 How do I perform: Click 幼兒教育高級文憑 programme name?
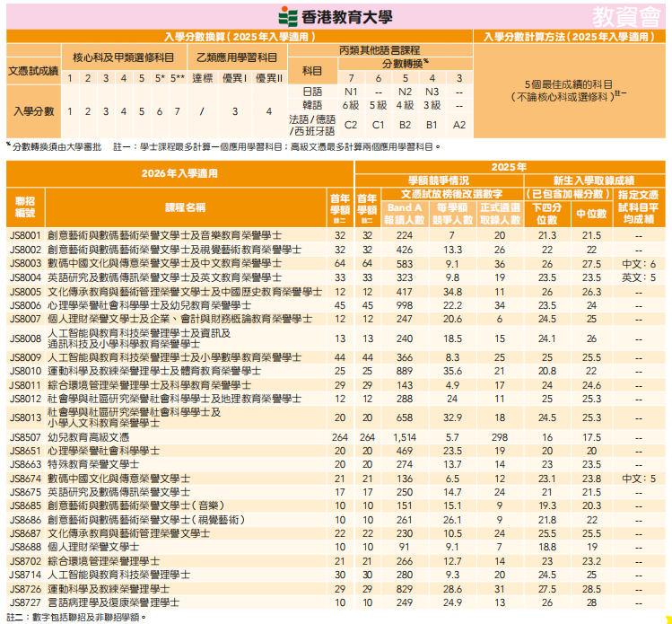click(88, 437)
